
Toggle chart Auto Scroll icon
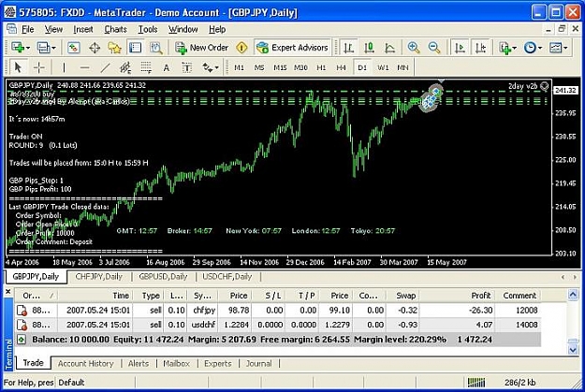pos(460,48)
